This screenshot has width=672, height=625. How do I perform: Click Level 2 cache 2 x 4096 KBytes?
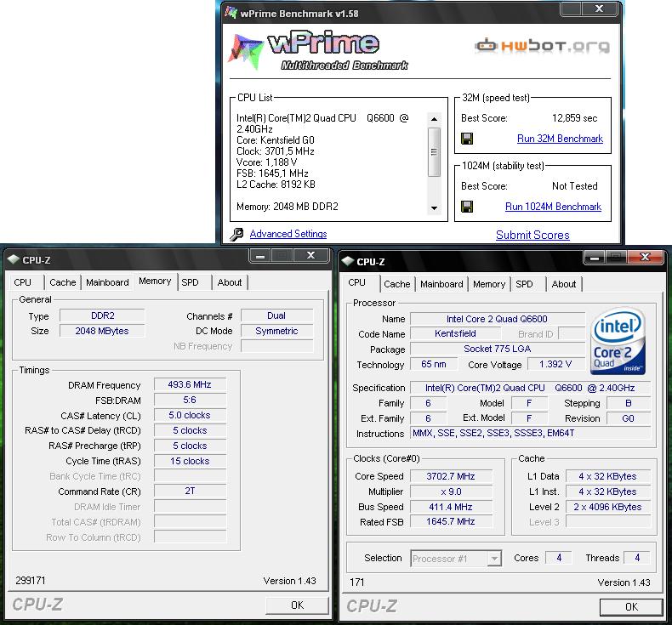pyautogui.click(x=608, y=507)
